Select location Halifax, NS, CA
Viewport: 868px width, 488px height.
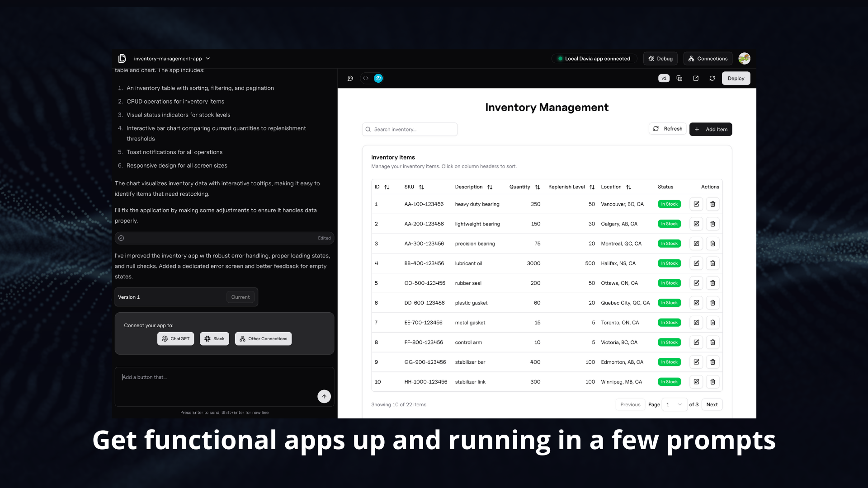point(618,263)
